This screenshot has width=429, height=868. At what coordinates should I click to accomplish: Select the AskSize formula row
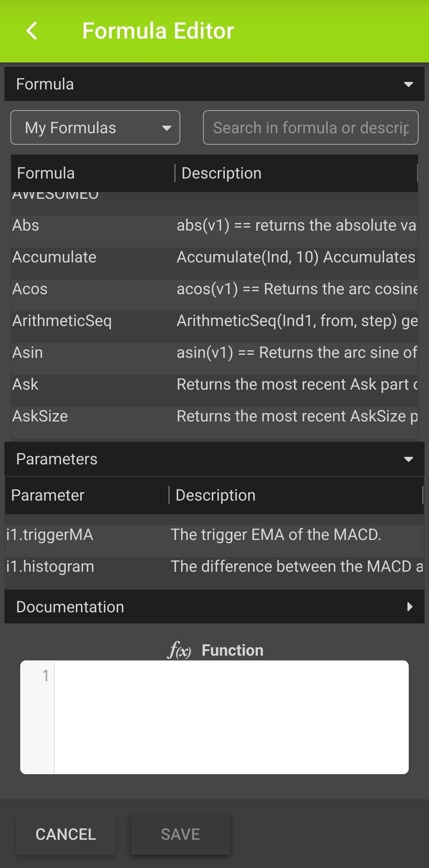tap(214, 416)
